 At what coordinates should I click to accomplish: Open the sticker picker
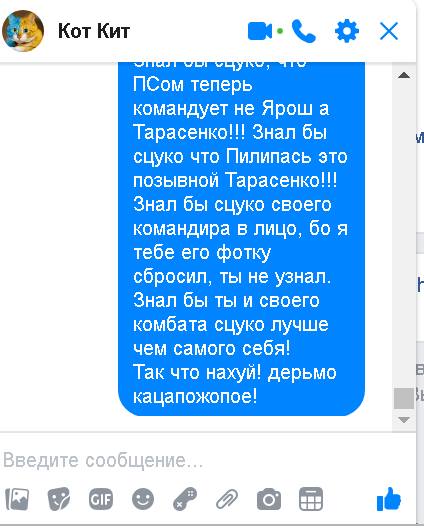point(59,499)
